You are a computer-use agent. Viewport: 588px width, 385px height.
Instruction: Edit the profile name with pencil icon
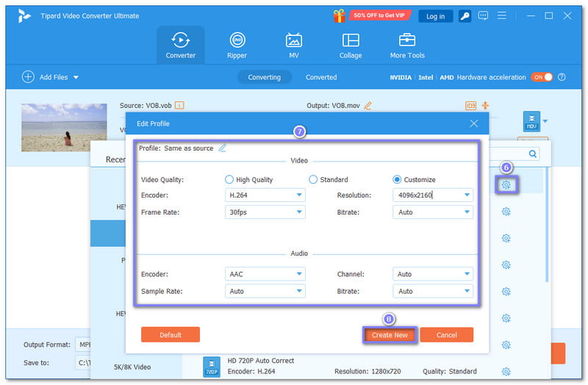[x=223, y=148]
